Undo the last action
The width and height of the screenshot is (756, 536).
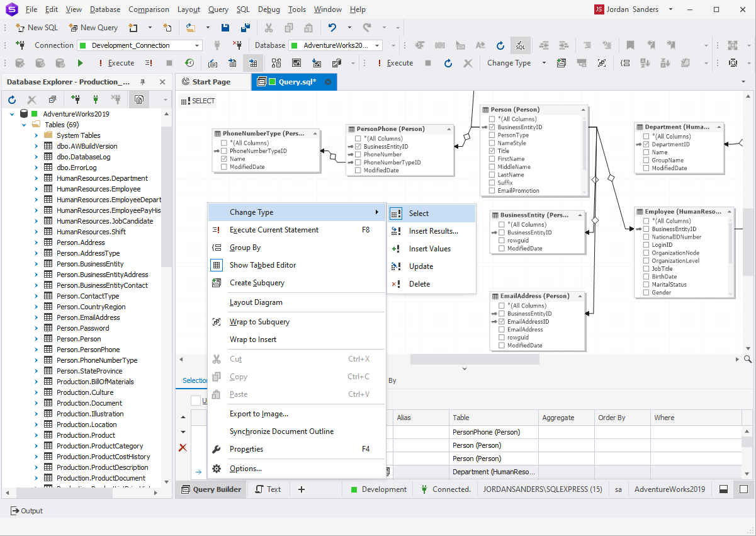(332, 28)
